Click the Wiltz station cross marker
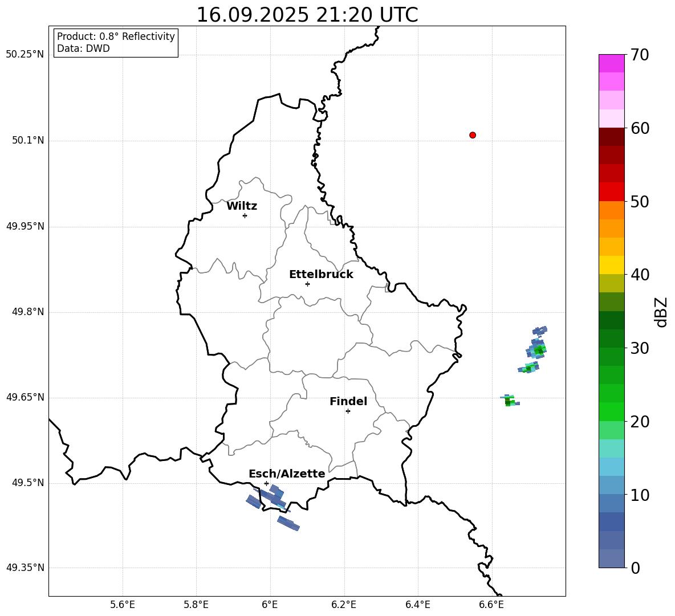Viewport: 675px width, 616px height. (245, 215)
